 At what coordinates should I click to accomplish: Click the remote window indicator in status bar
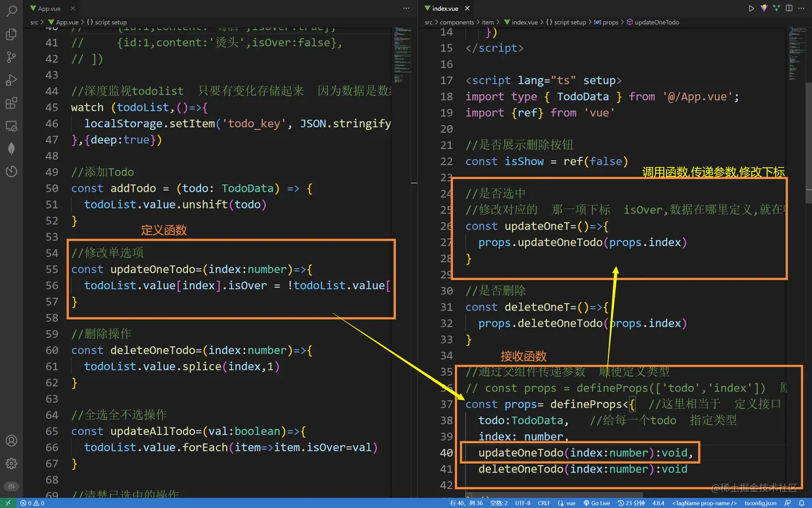pyautogui.click(x=8, y=503)
